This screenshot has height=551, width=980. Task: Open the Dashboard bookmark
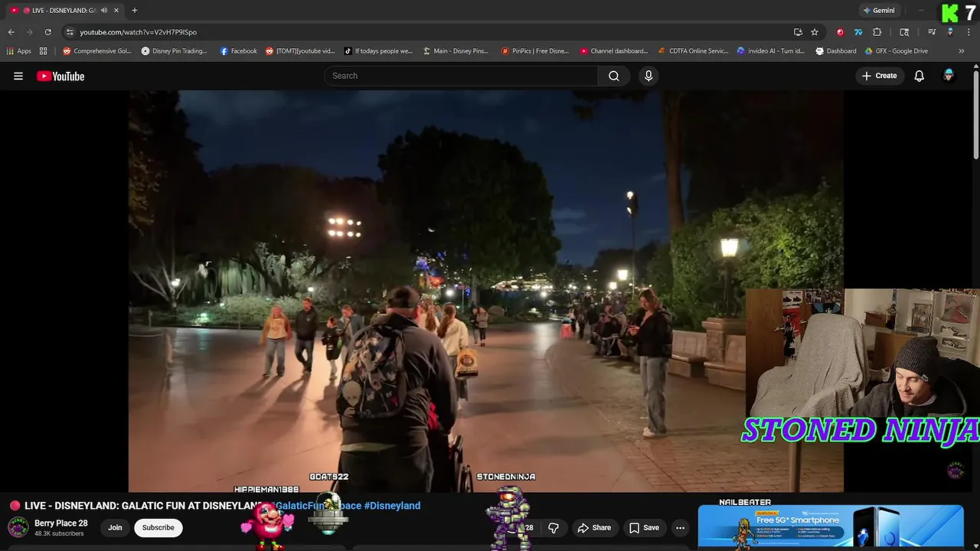pyautogui.click(x=836, y=51)
